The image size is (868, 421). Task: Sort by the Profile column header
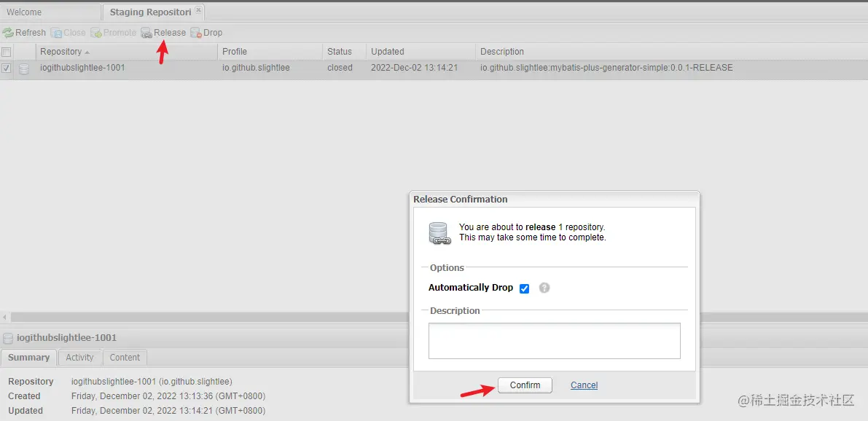[x=270, y=52]
